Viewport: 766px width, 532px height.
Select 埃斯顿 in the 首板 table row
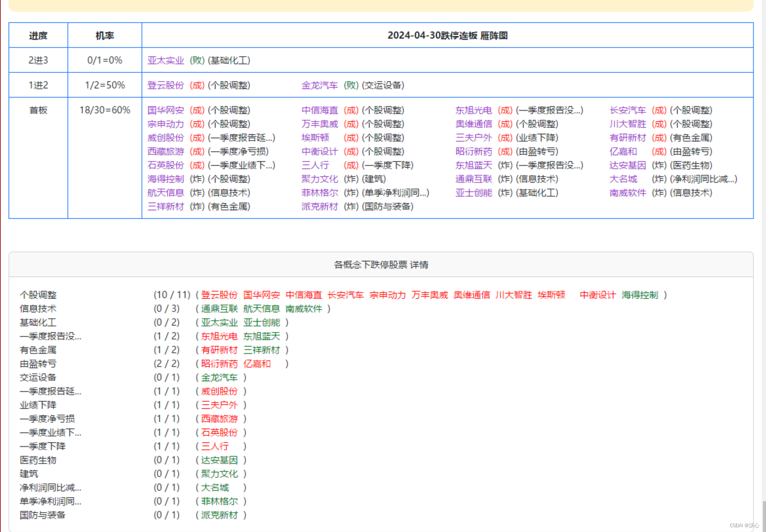point(315,138)
